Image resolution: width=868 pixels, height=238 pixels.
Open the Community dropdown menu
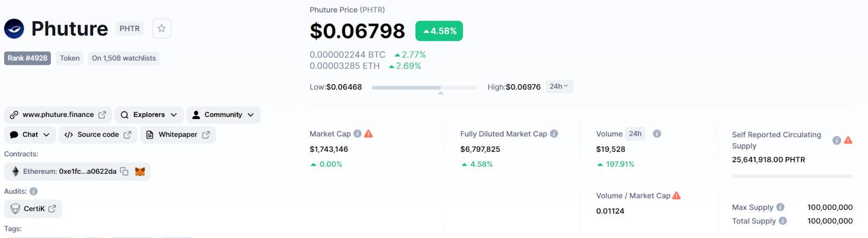(223, 115)
